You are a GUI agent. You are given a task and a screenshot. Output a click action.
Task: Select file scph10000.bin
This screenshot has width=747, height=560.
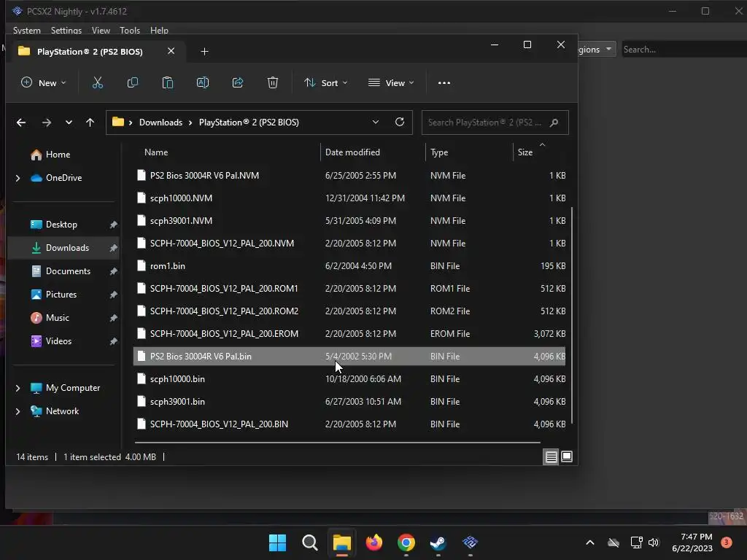[x=349, y=379]
